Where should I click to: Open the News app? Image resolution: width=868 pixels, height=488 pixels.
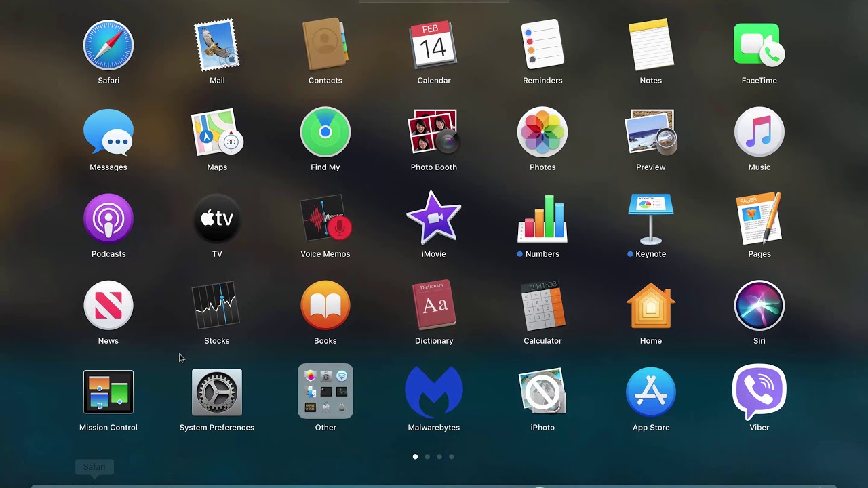point(108,306)
